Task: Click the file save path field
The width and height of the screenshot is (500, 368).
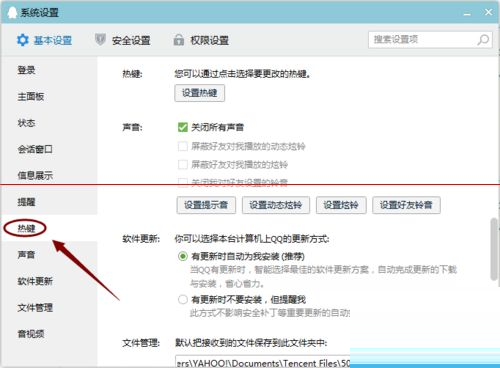Action: [x=263, y=363]
